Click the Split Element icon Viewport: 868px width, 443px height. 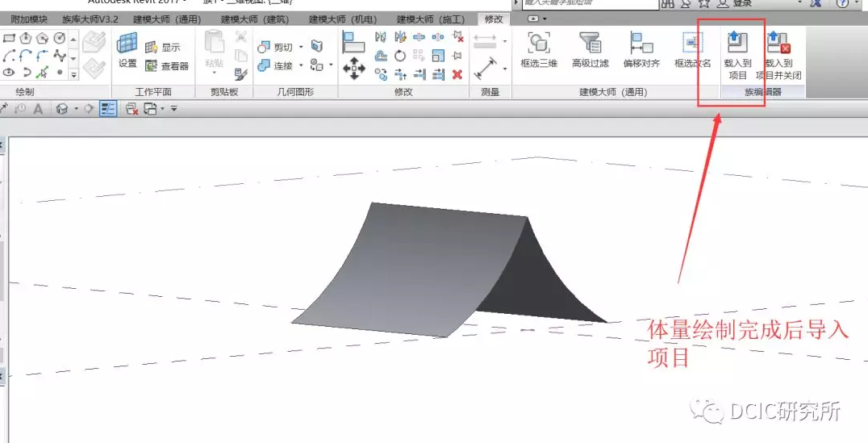[419, 37]
